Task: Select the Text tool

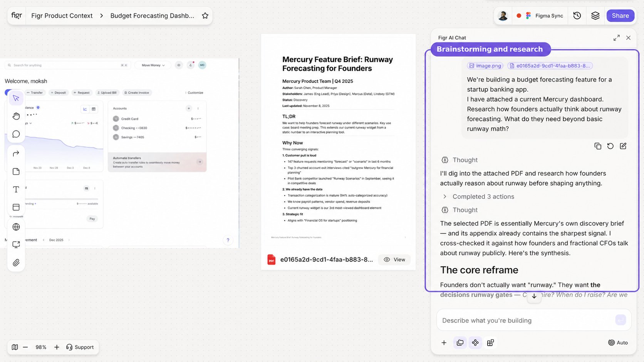Action: click(x=16, y=189)
